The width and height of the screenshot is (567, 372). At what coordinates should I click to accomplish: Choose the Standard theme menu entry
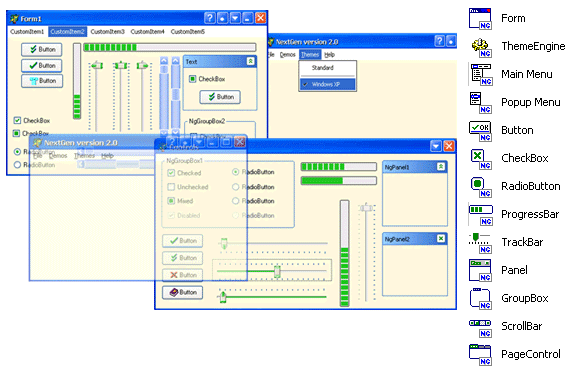point(323,68)
